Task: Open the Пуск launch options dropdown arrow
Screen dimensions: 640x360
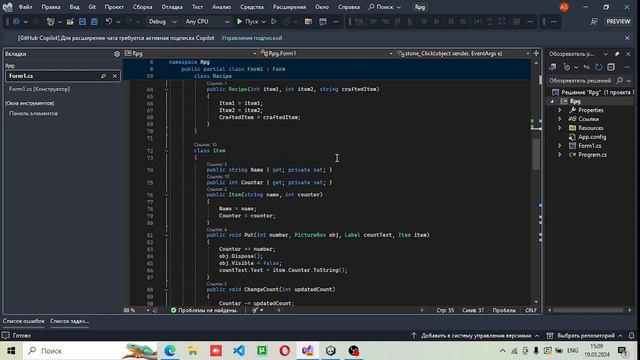Action: pos(264,22)
